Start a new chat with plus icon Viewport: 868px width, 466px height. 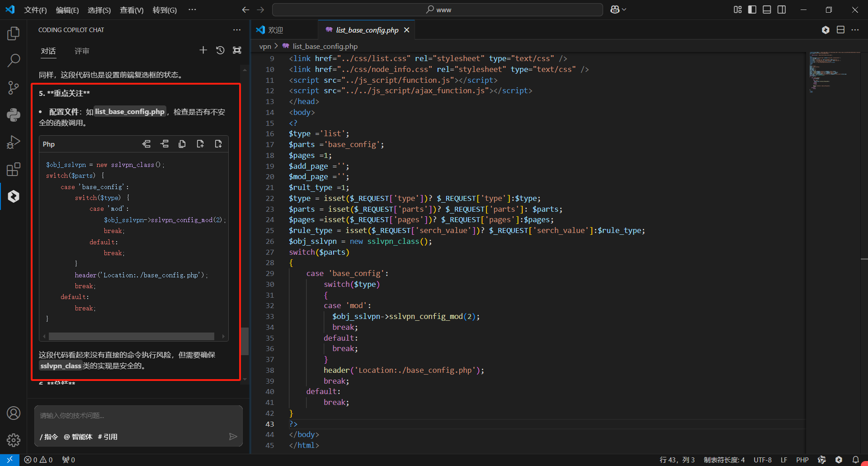pyautogui.click(x=203, y=50)
